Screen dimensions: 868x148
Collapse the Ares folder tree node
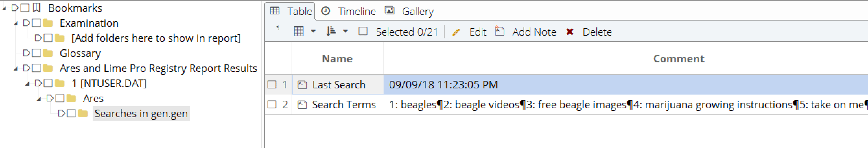pyautogui.click(x=39, y=99)
